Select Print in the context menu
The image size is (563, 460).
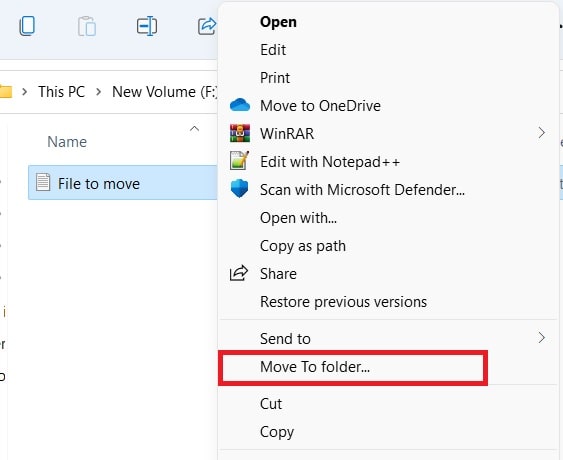[x=387, y=78]
